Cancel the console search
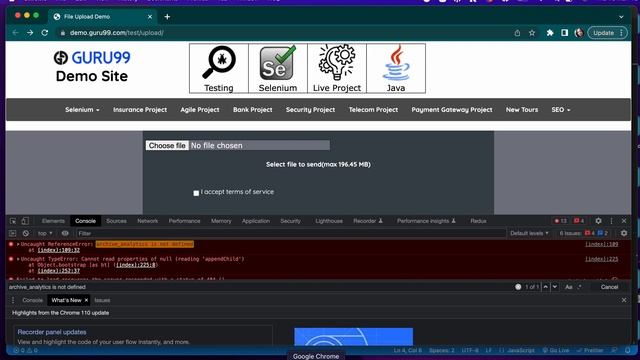The image size is (640, 360). [x=609, y=287]
